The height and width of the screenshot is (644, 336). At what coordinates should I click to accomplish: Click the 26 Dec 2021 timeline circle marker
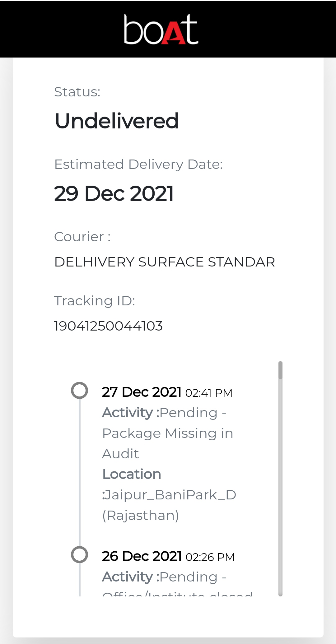point(80,554)
